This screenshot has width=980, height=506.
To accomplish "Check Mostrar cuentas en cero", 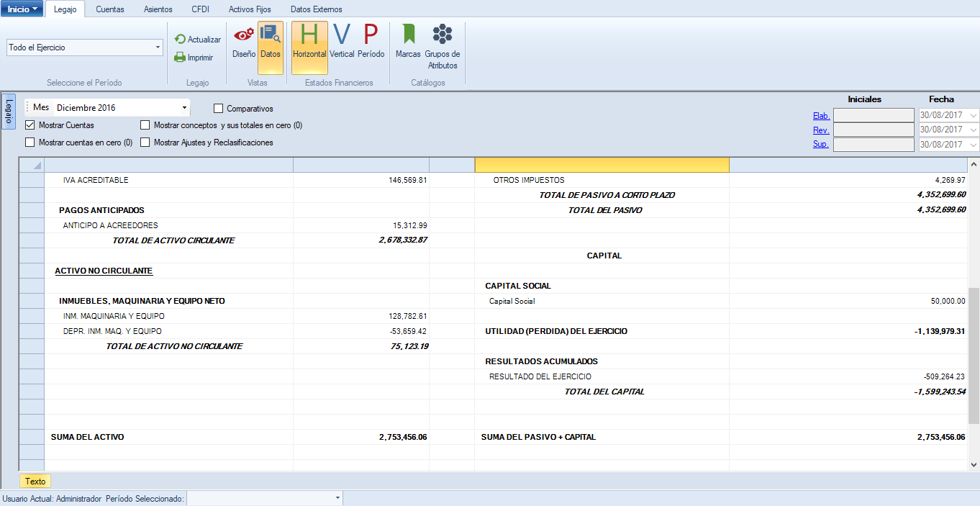I will click(x=30, y=143).
